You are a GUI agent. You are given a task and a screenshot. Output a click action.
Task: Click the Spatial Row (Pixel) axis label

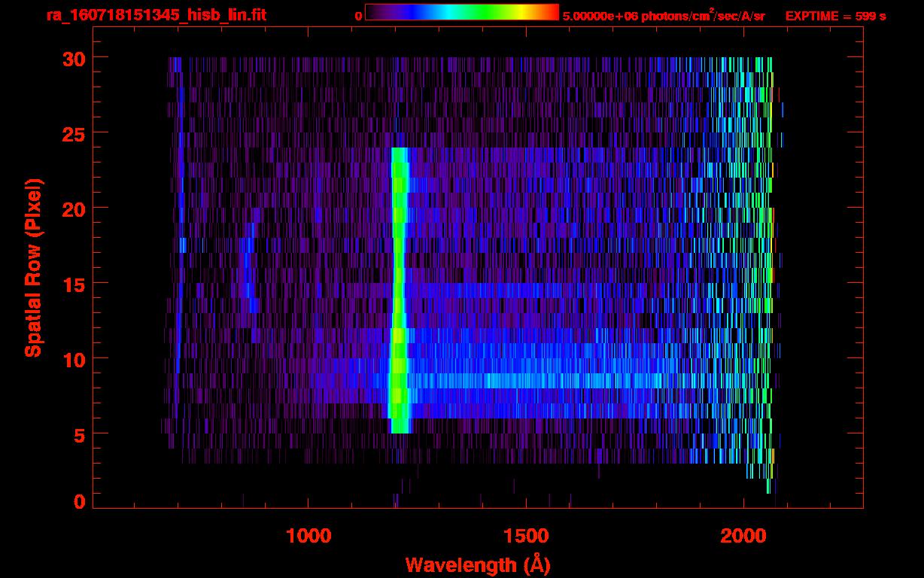tap(32, 267)
